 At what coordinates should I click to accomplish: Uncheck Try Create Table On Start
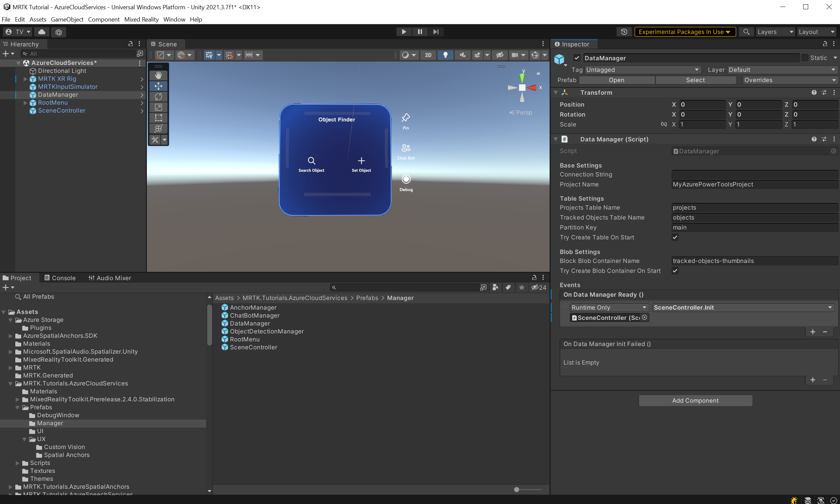pyautogui.click(x=675, y=237)
